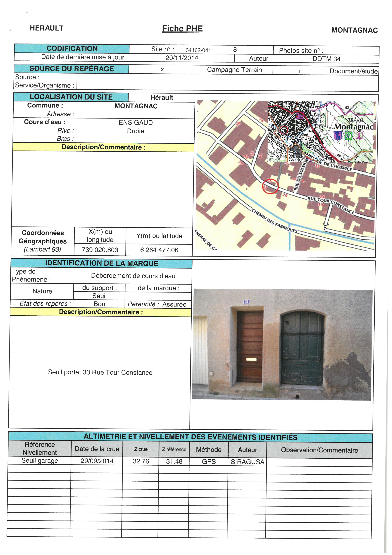Viewport: 392px width, 555px height.
Task: Click the CODIFICATION section header
Action: click(x=72, y=49)
